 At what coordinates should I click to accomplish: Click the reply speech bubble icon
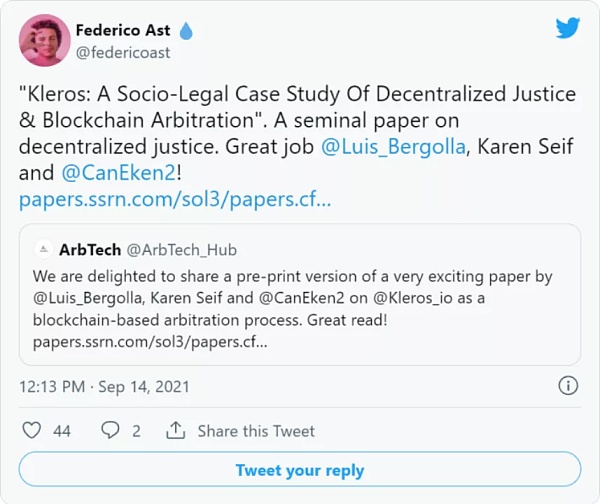(x=110, y=431)
